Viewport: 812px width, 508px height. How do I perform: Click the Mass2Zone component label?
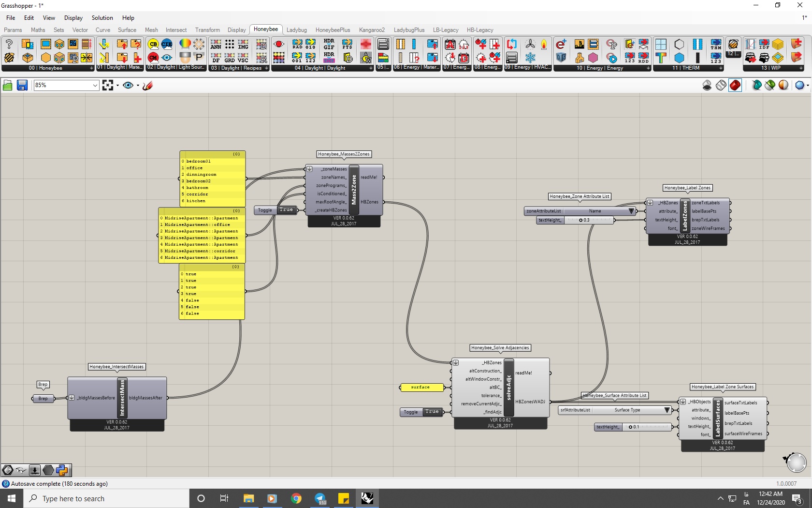click(x=354, y=190)
